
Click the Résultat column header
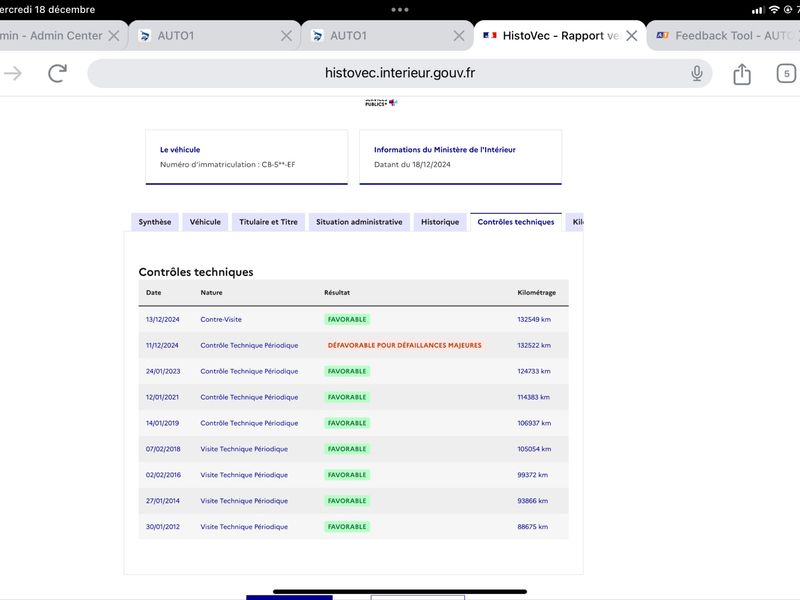(x=337, y=292)
